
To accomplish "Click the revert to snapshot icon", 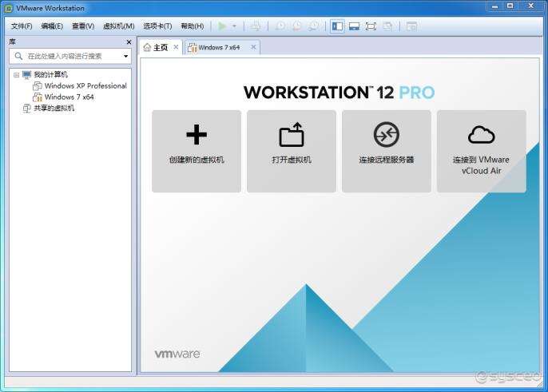I will [x=297, y=26].
